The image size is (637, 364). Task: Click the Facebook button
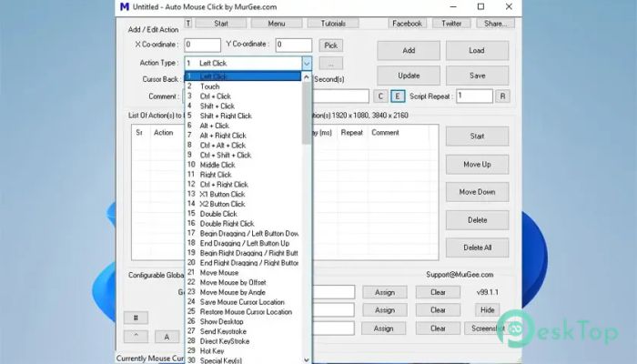pyautogui.click(x=407, y=24)
